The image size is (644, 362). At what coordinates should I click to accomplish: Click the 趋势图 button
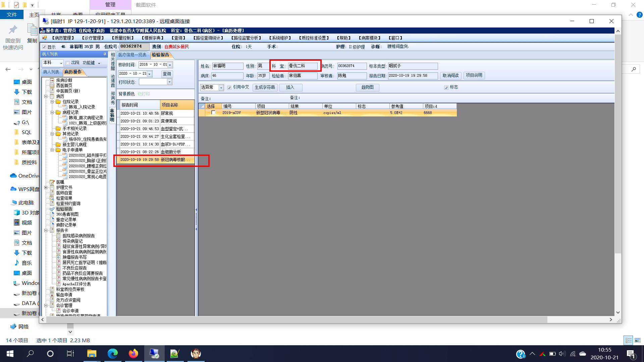[x=367, y=87]
